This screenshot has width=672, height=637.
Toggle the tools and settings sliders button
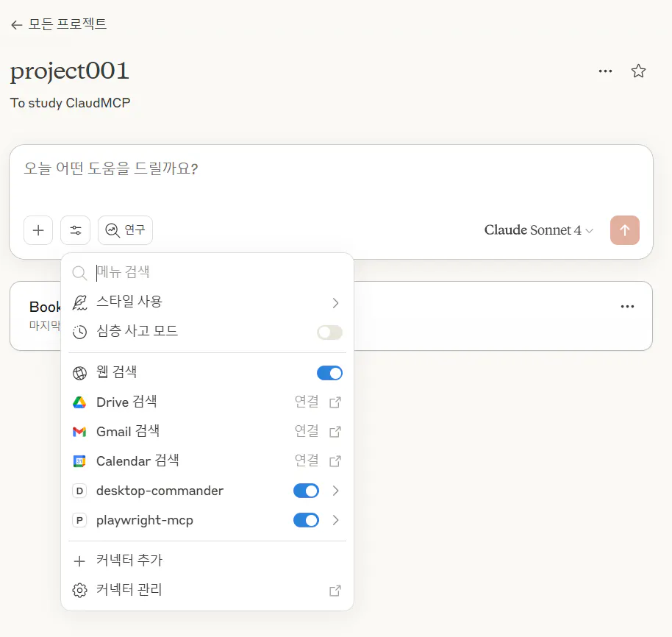pyautogui.click(x=76, y=230)
